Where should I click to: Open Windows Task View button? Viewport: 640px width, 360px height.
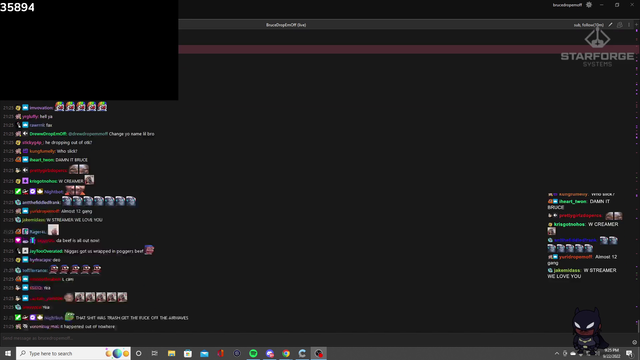click(155, 353)
